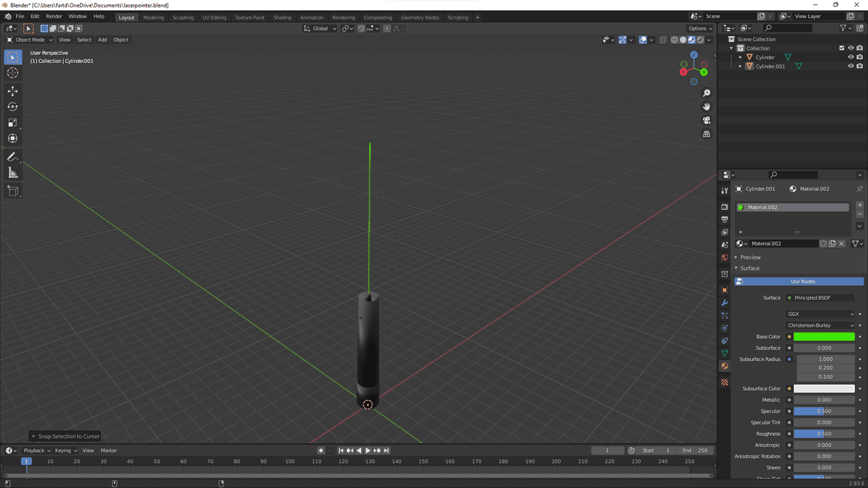The image size is (868, 488).
Task: Open the Object Mode dropdown
Action: coord(29,40)
